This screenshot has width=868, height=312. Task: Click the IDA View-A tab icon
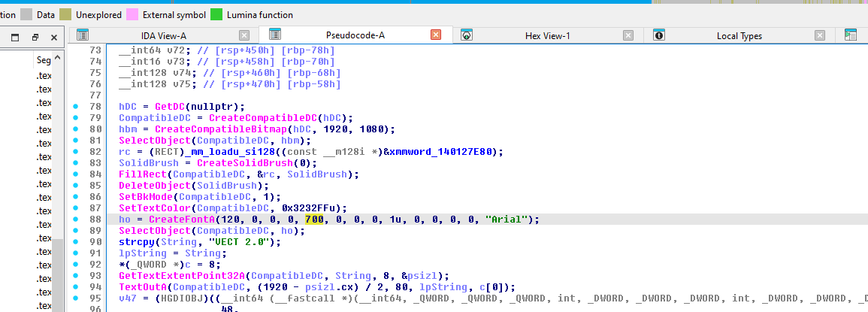[x=83, y=35]
